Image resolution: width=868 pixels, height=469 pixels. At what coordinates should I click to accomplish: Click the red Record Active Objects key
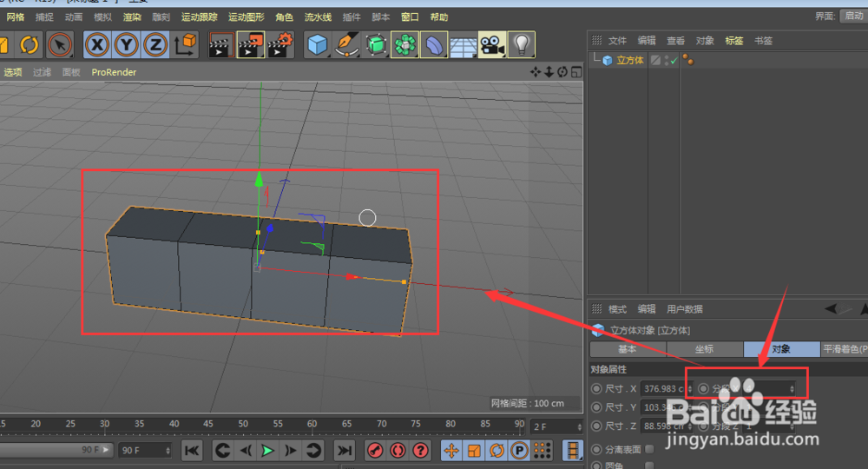click(375, 451)
